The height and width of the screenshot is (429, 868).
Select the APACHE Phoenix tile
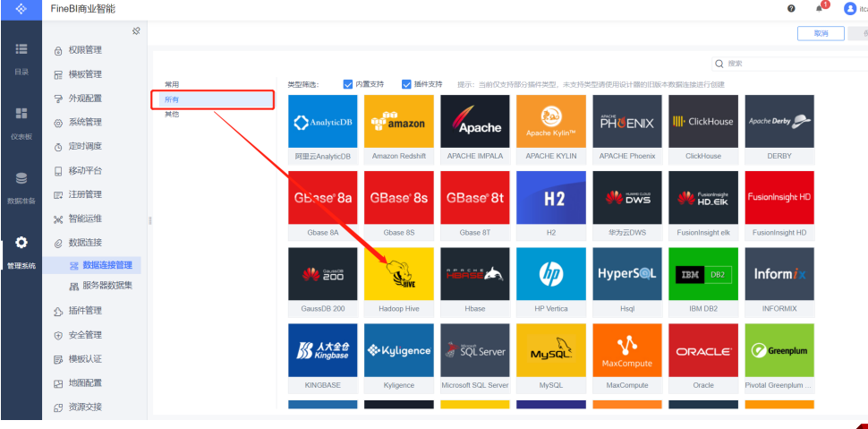pos(627,129)
